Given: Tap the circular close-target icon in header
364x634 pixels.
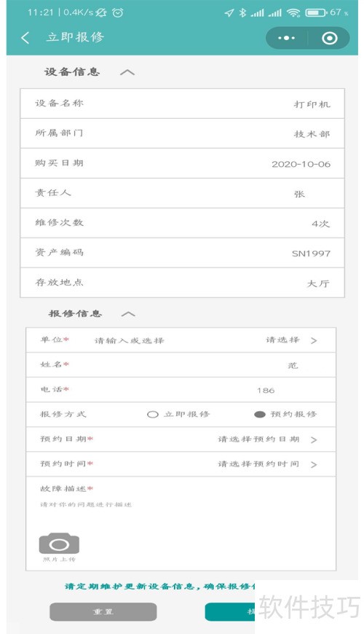Looking at the screenshot, I should coord(329,38).
